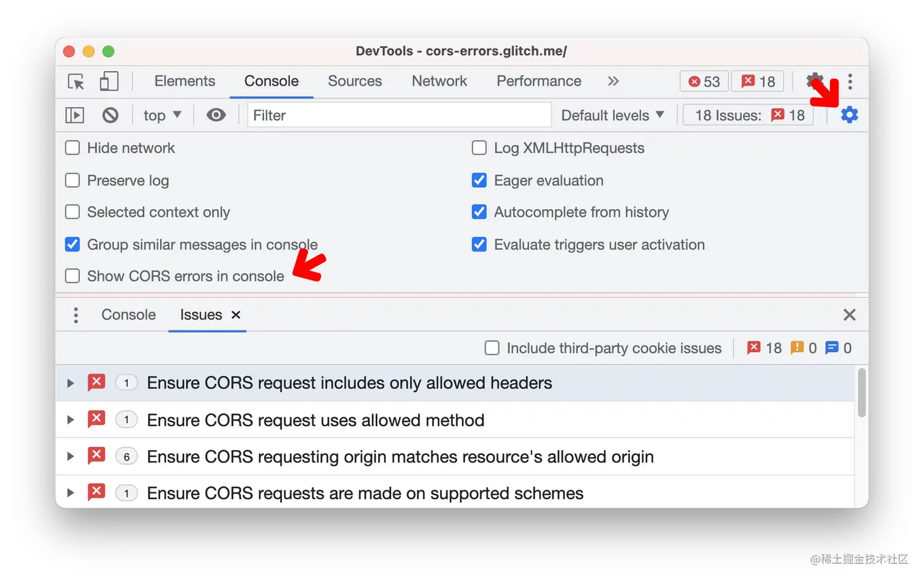Enable Hide network checkbox
924x581 pixels.
click(73, 148)
